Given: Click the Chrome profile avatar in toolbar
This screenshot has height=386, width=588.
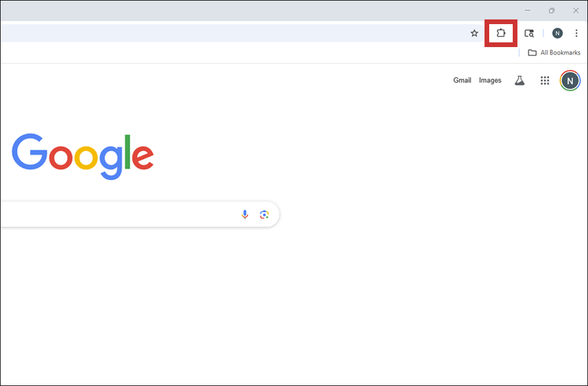Looking at the screenshot, I should pos(557,34).
